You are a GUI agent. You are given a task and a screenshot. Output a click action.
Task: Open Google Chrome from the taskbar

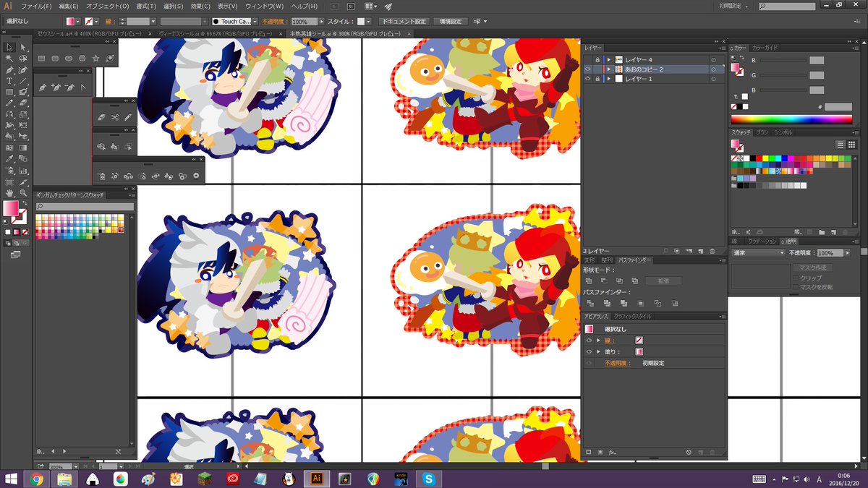[35, 479]
